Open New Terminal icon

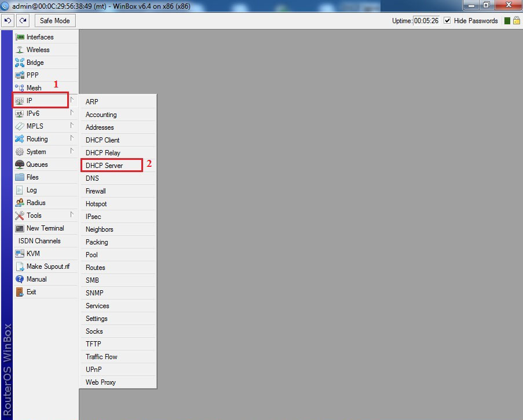coord(20,228)
